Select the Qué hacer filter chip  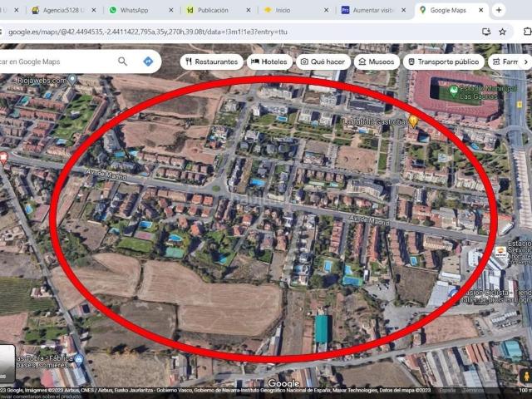[323, 62]
